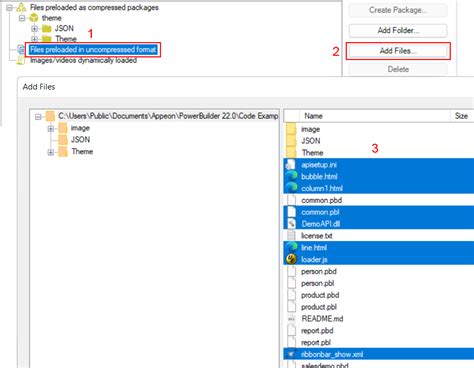
Task: Select the image folder name in left tree
Action: (80, 128)
